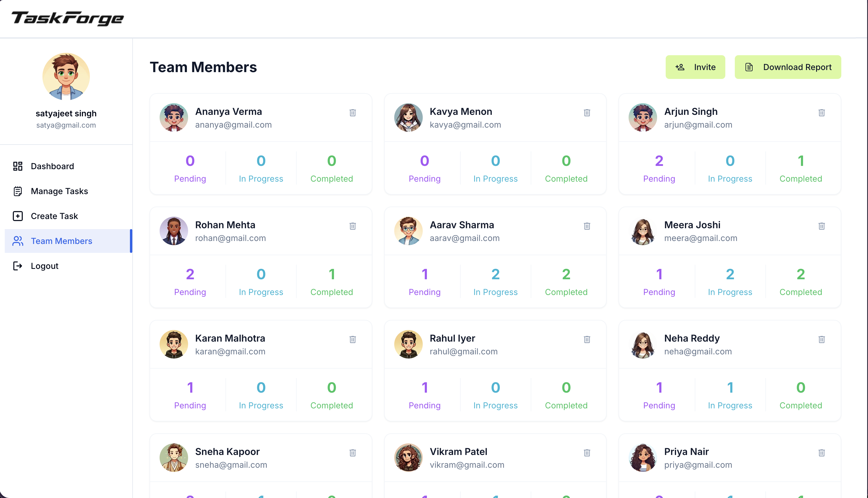Click trash icon for Priya Nair
The image size is (868, 498).
pyautogui.click(x=821, y=453)
